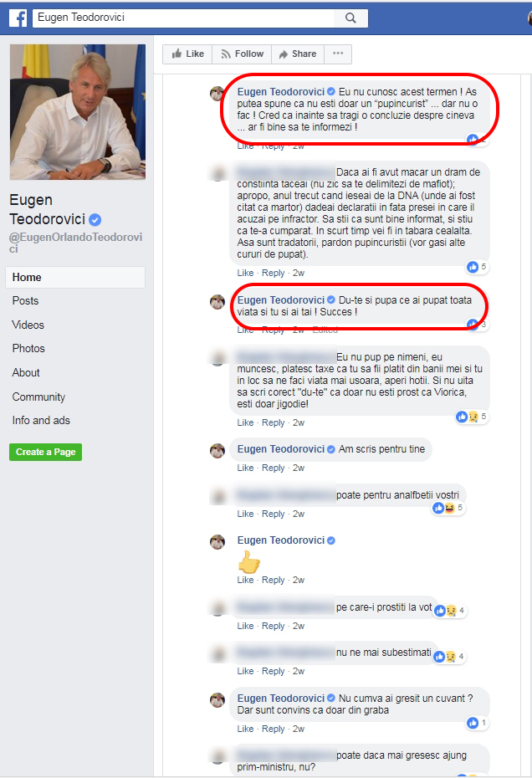
Task: Click like reaction count on 'Du-te si pupa' comment
Action: pos(477,325)
